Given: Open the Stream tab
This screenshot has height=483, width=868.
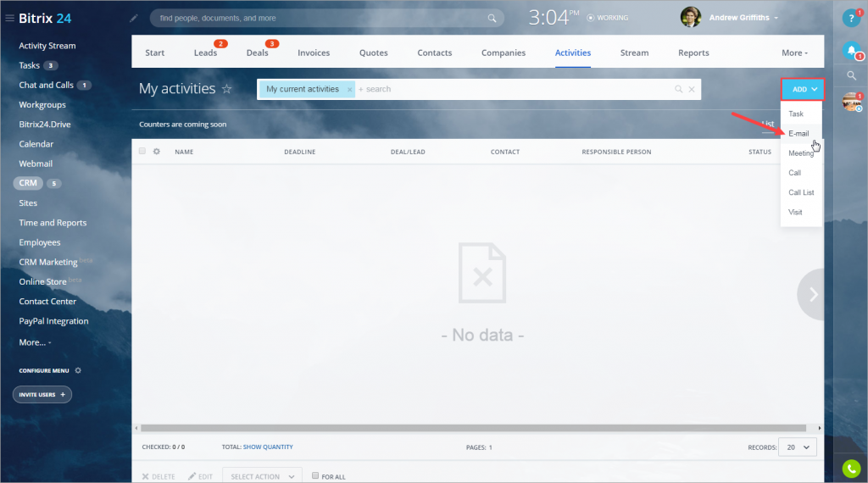Looking at the screenshot, I should (634, 53).
